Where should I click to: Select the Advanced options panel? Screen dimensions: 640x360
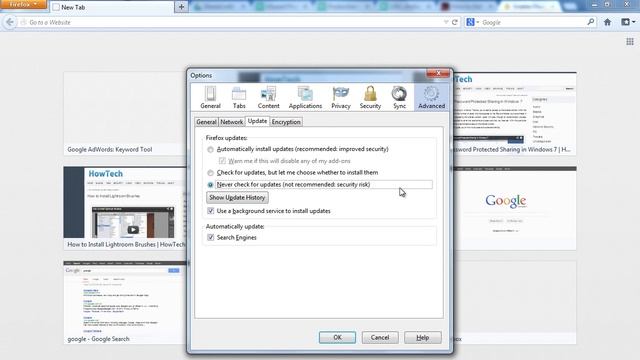click(x=431, y=97)
